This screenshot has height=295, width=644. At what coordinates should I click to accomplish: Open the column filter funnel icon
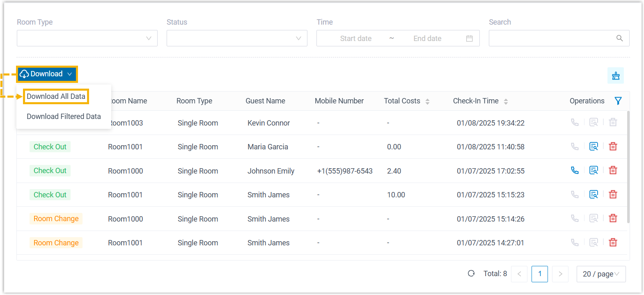click(618, 101)
